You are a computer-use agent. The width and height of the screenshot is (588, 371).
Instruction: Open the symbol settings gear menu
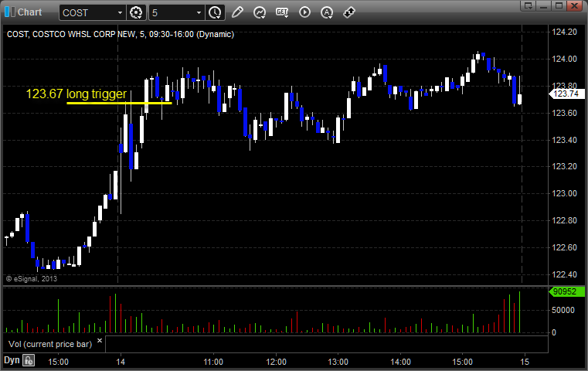[136, 12]
